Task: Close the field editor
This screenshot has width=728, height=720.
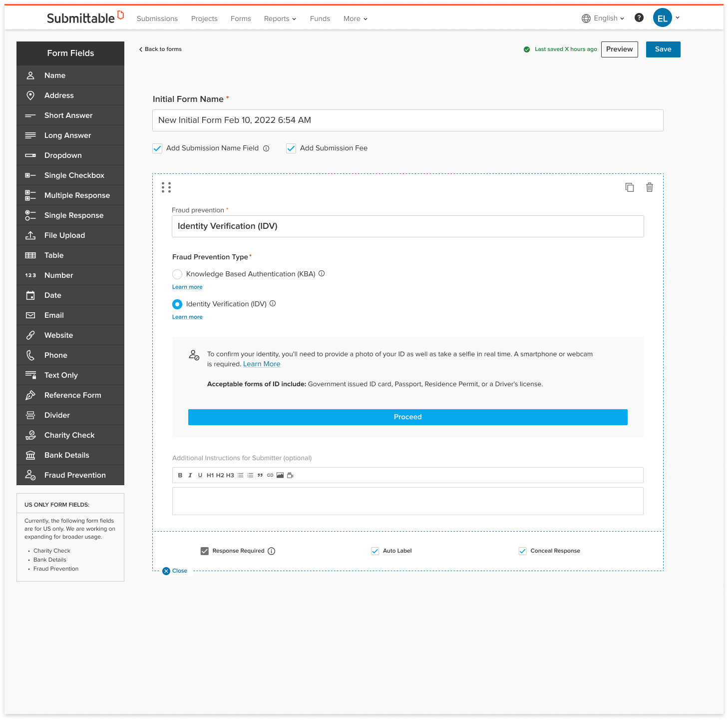Action: 175,571
